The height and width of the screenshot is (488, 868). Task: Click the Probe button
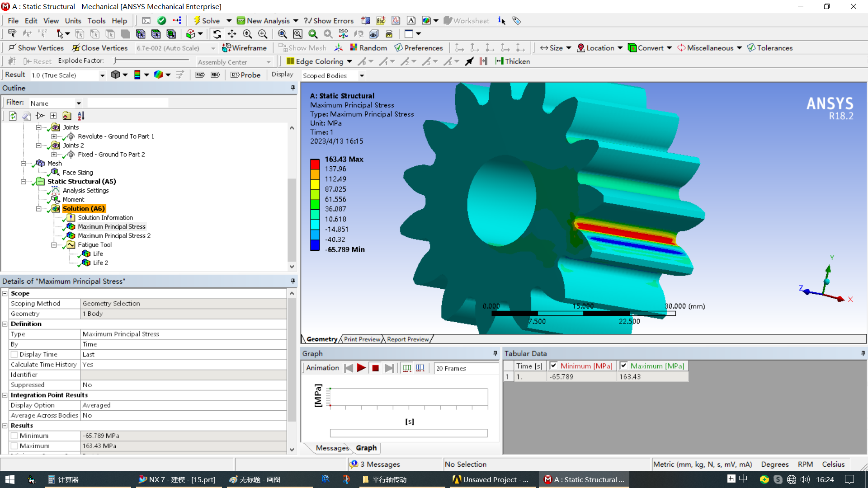(245, 75)
